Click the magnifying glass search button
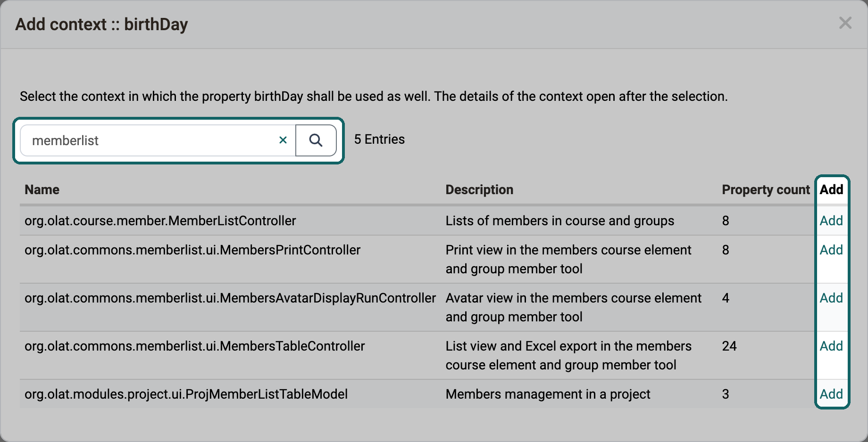Screen dimensions: 868x442 [x=316, y=140]
